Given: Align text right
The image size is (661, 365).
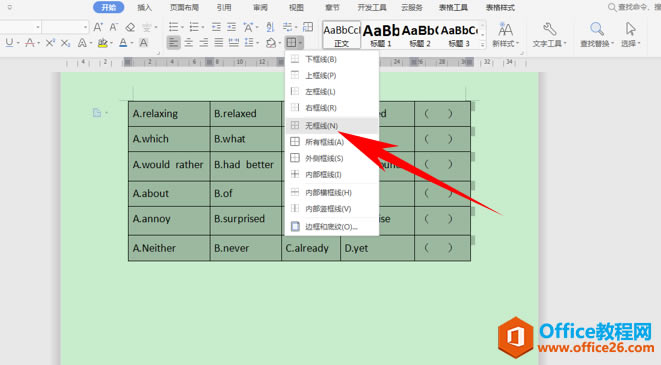Looking at the screenshot, I should coord(204,43).
